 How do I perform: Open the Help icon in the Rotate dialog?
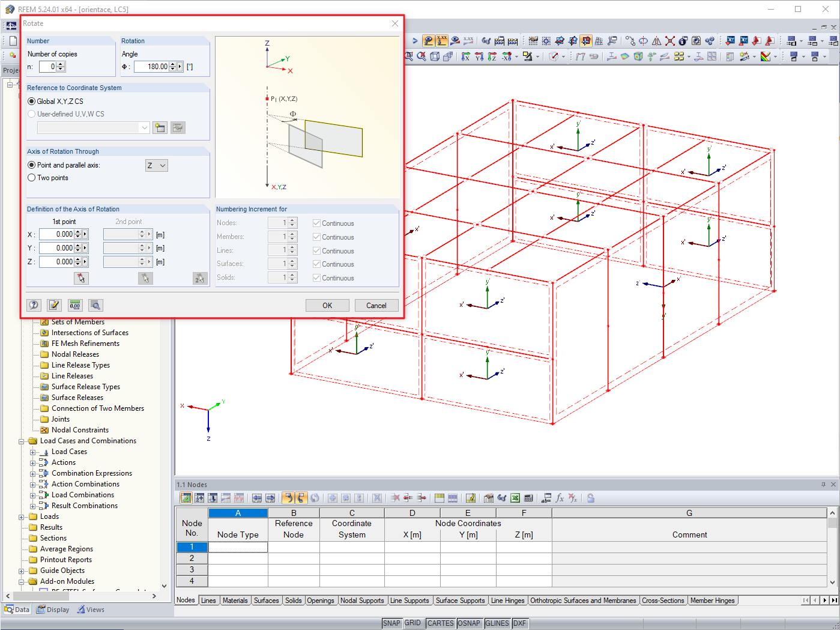(34, 305)
